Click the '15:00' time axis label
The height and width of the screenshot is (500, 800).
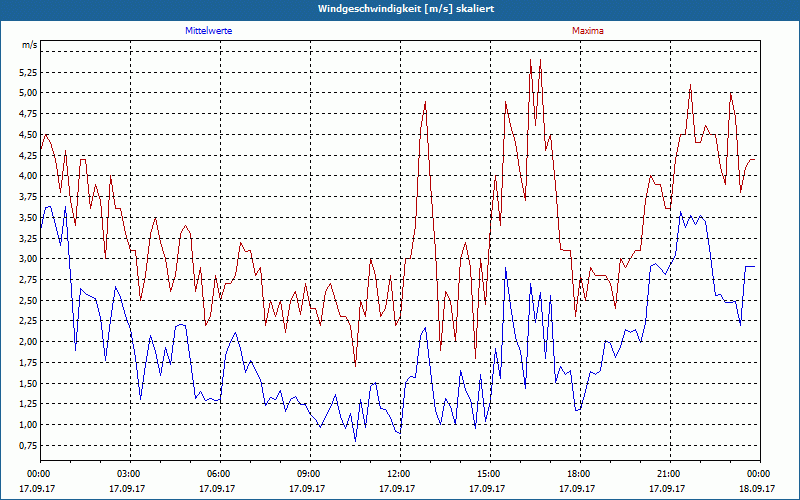490,474
